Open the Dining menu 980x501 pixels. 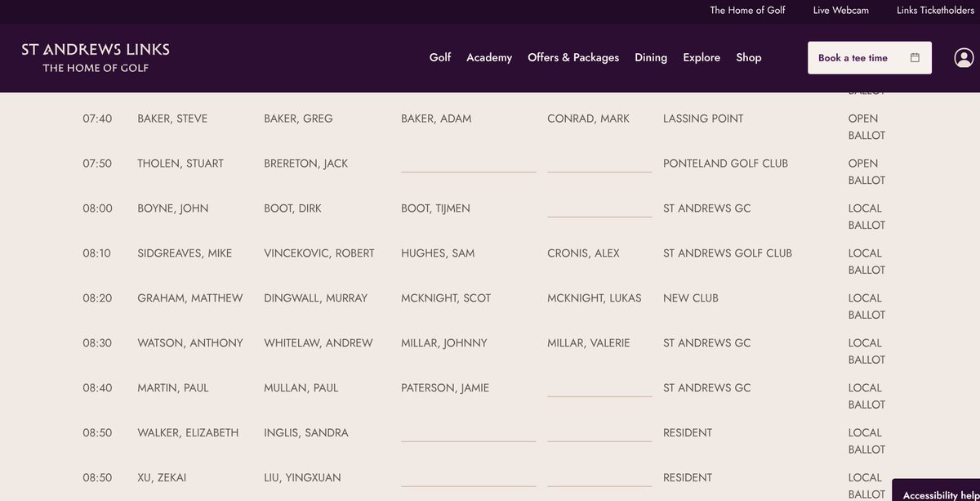(651, 58)
